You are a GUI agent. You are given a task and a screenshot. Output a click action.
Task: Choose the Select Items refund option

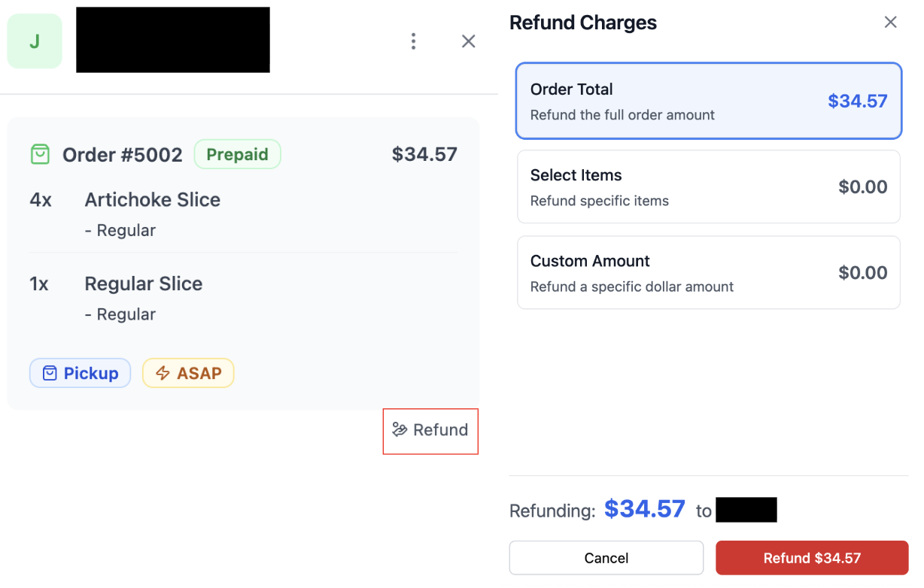708,186
